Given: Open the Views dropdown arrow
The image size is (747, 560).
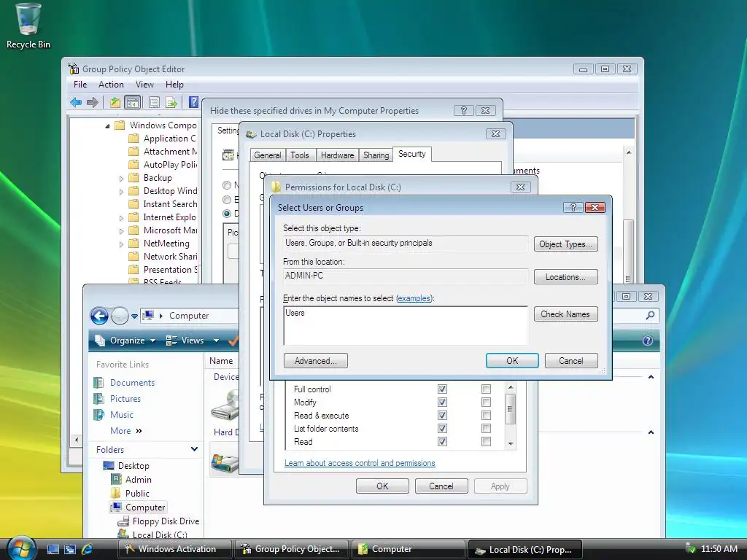Looking at the screenshot, I should coord(216,341).
